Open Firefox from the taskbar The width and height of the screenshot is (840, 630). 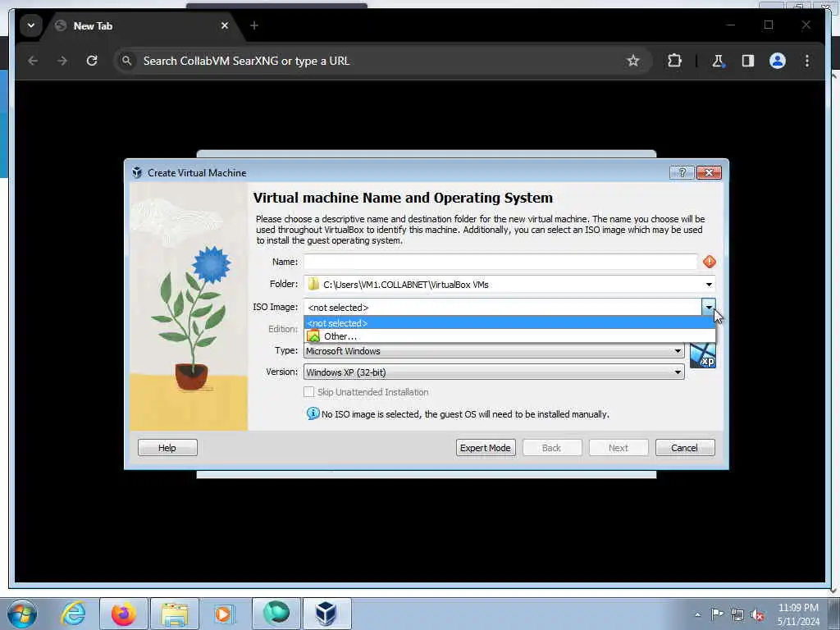click(123, 614)
